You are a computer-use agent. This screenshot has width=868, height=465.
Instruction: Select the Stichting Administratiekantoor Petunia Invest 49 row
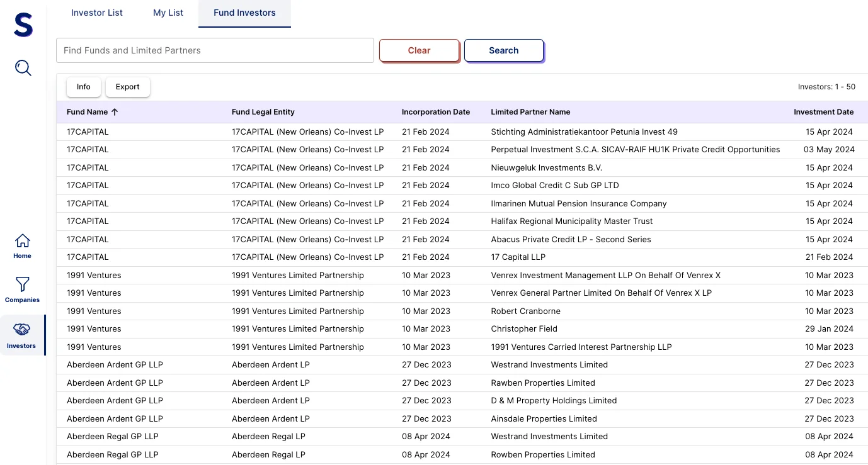click(x=462, y=132)
